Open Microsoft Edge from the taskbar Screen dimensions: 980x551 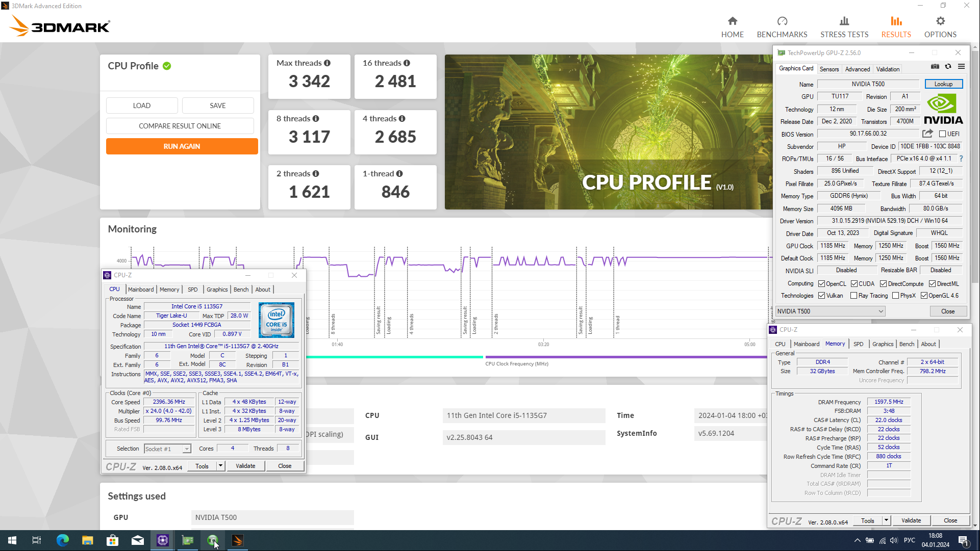coord(62,540)
